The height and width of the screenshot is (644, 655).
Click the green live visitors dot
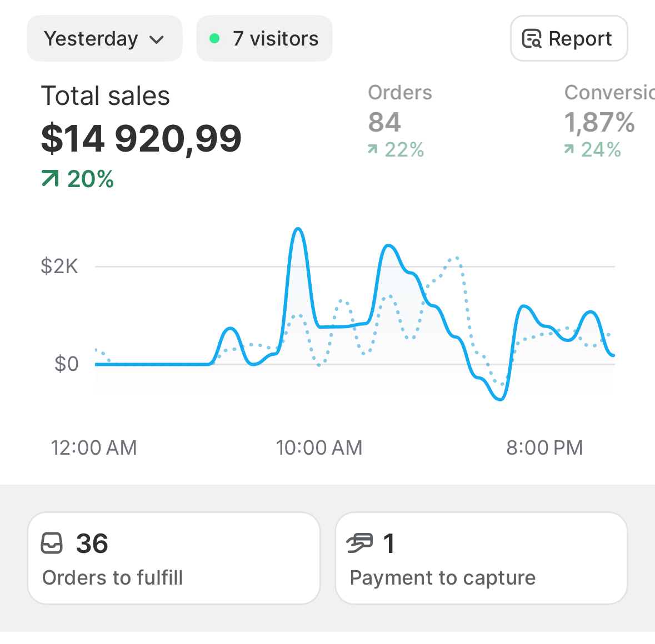214,39
